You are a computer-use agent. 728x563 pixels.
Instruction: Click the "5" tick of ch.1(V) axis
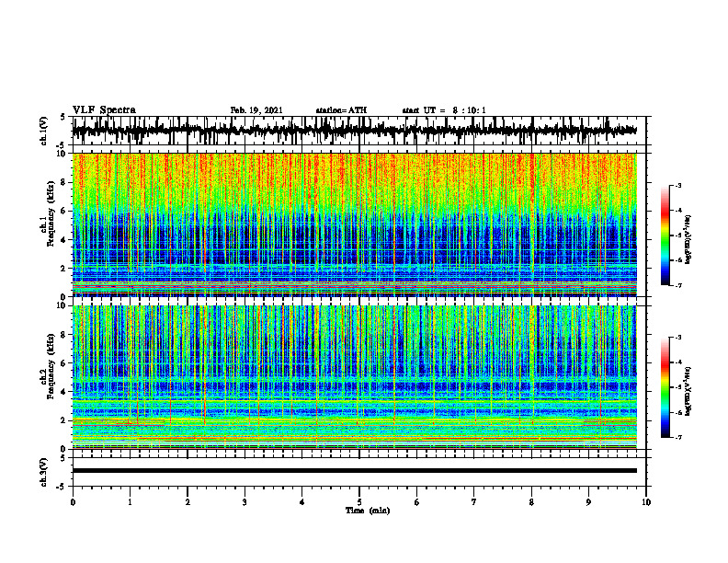63,118
